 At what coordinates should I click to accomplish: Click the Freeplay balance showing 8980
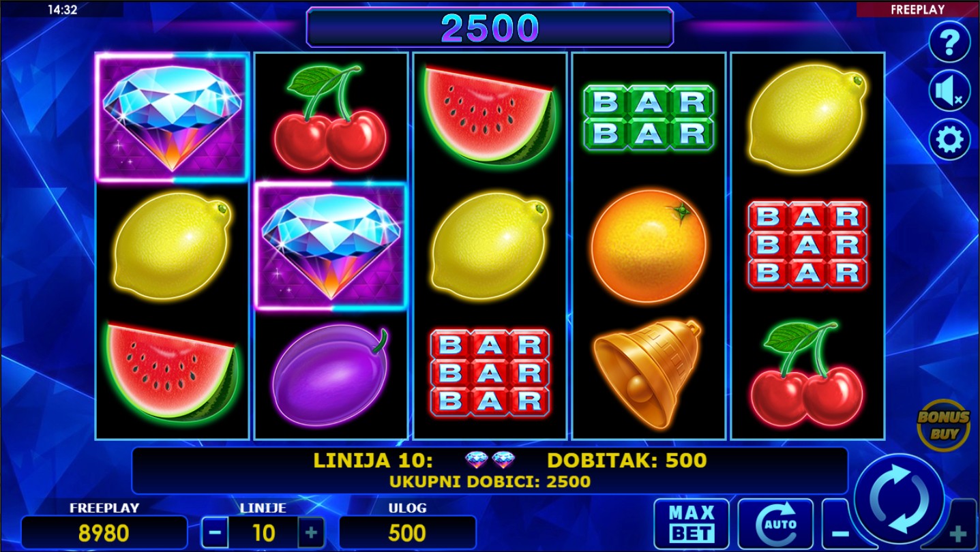[x=104, y=532]
